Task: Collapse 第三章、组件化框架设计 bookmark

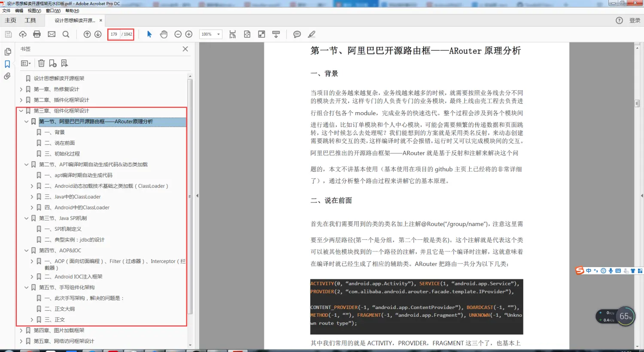Action: (x=21, y=110)
